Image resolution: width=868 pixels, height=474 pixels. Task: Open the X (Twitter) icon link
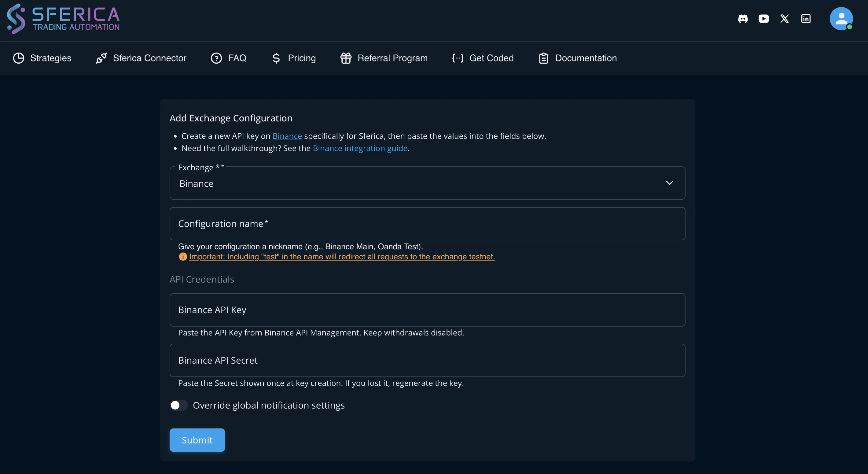(x=785, y=19)
